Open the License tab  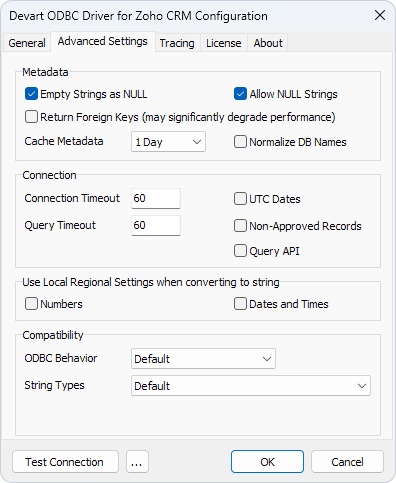pos(224,43)
